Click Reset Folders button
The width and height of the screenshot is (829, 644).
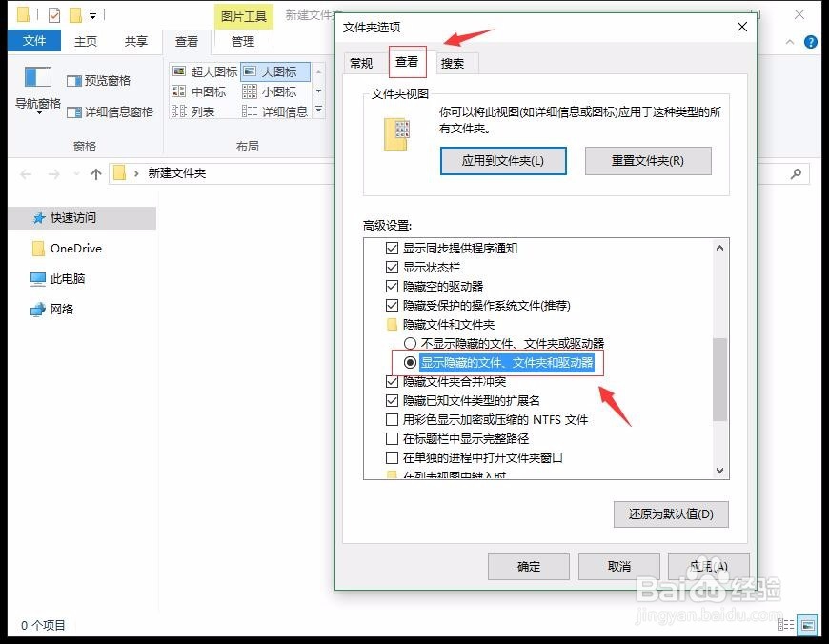tap(648, 161)
